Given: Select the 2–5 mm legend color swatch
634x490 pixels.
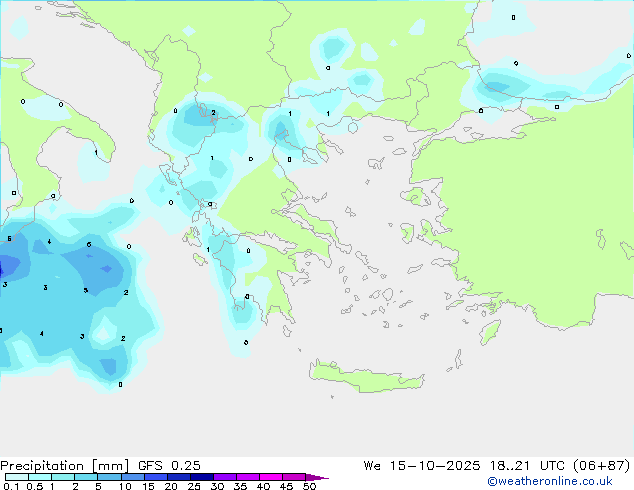Looking at the screenshot, I should (86, 477).
